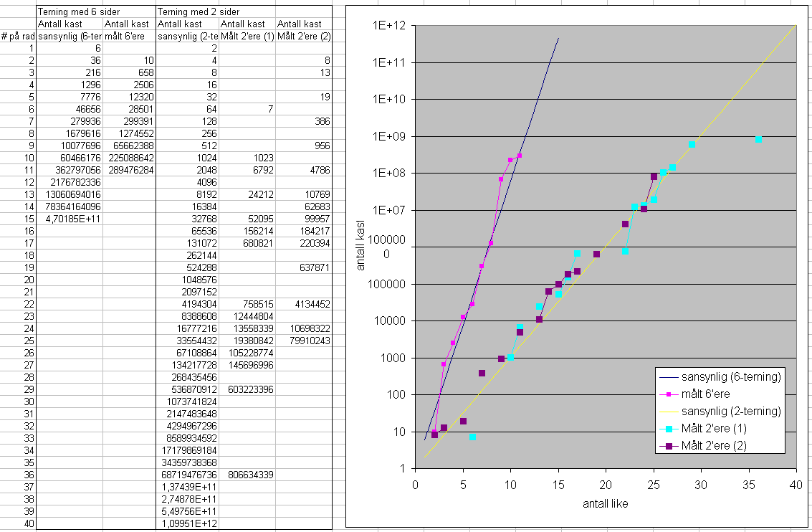Select the 'sansynlig (2-terning)' legend entry
Screen dimensions: 812x532
click(720, 411)
